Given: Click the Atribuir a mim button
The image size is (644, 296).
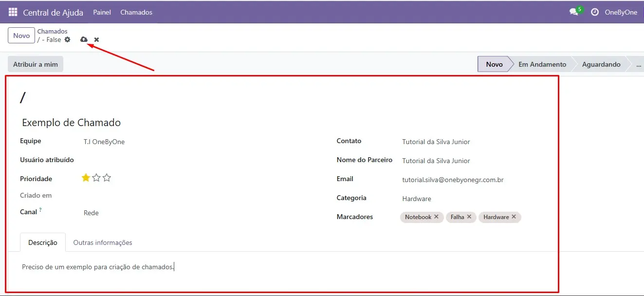Looking at the screenshot, I should click(36, 64).
